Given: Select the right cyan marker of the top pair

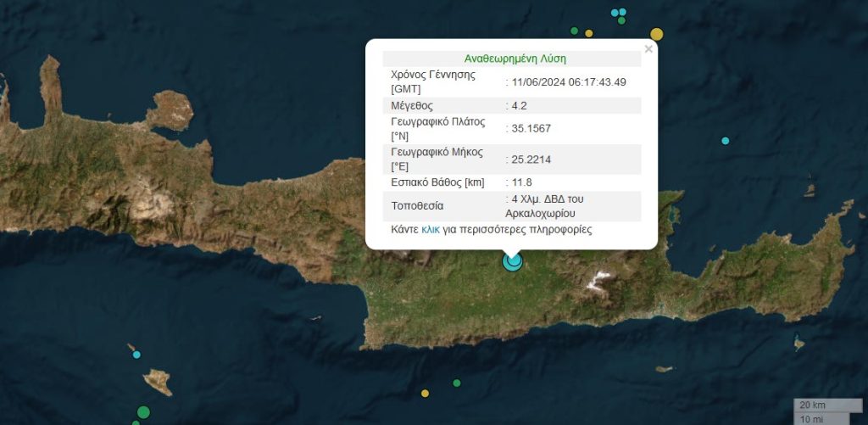Looking at the screenshot, I should (x=623, y=12).
